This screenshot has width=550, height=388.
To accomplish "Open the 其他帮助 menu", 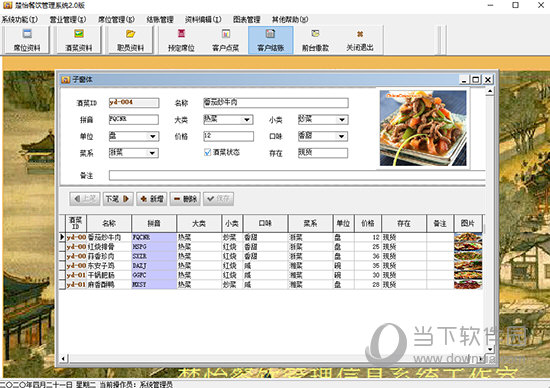I will tap(290, 19).
